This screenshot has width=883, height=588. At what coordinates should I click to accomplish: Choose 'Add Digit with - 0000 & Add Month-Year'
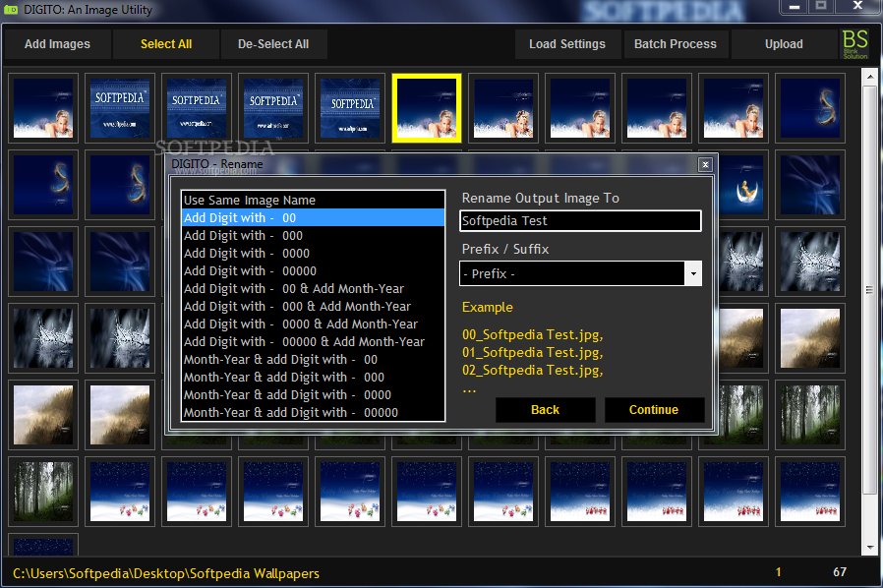[x=313, y=323]
